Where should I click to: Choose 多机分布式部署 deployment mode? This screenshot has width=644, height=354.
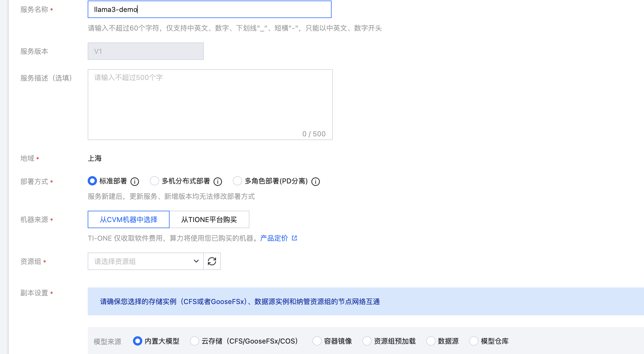154,181
